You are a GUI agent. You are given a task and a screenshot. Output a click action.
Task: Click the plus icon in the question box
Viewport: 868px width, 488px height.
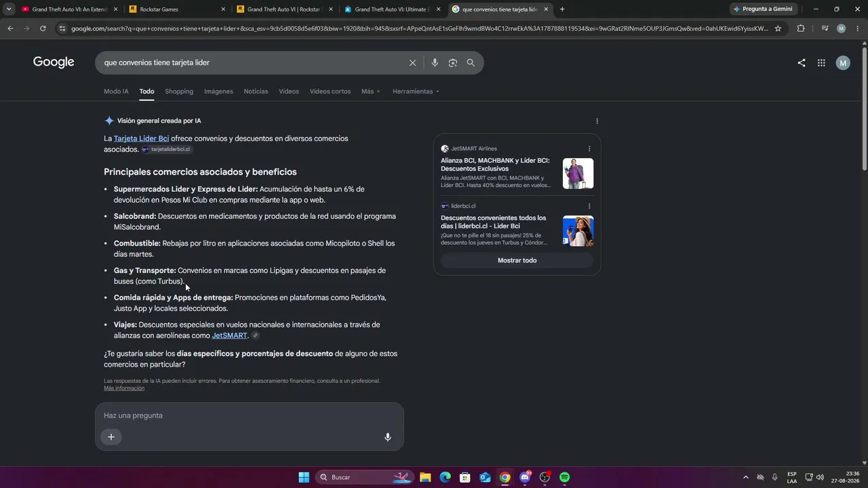tap(111, 437)
